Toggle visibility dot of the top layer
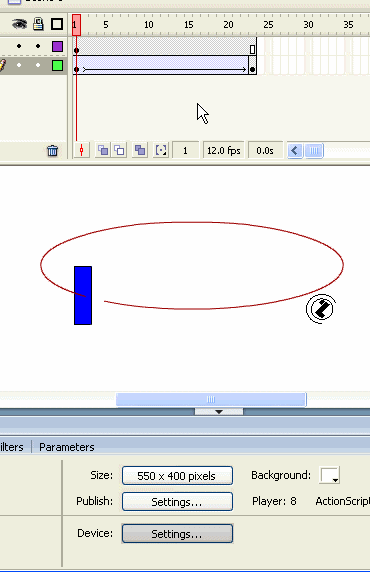The height and width of the screenshot is (572, 370). click(19, 46)
